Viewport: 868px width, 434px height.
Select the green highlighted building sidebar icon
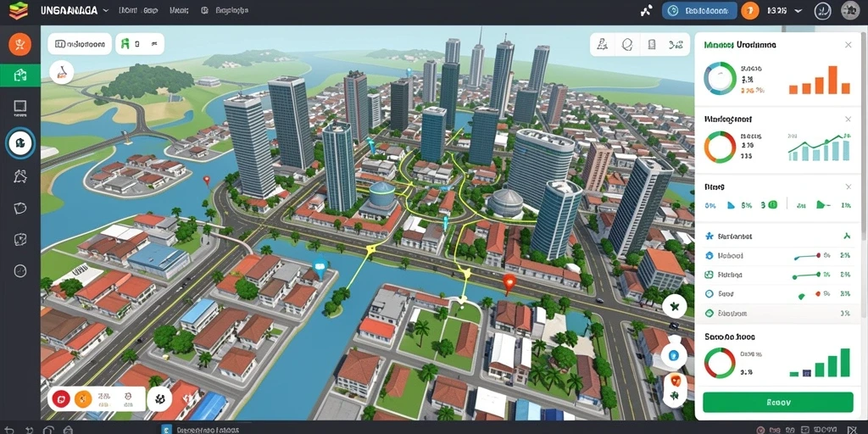[20, 75]
